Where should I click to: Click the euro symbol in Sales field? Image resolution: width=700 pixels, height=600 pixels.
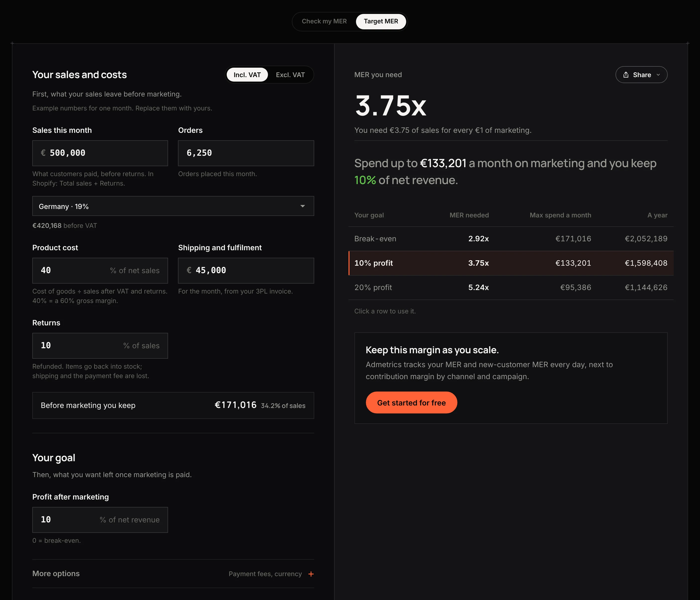click(43, 153)
